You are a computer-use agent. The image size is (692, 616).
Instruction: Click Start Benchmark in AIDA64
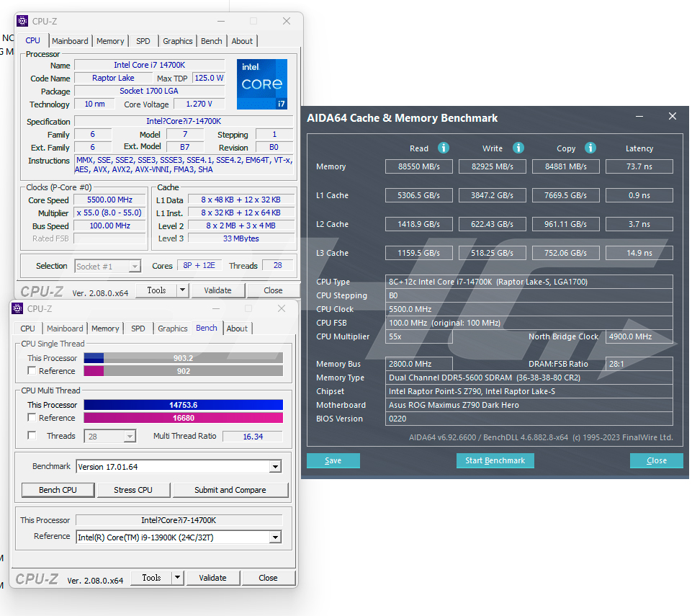[x=495, y=460]
